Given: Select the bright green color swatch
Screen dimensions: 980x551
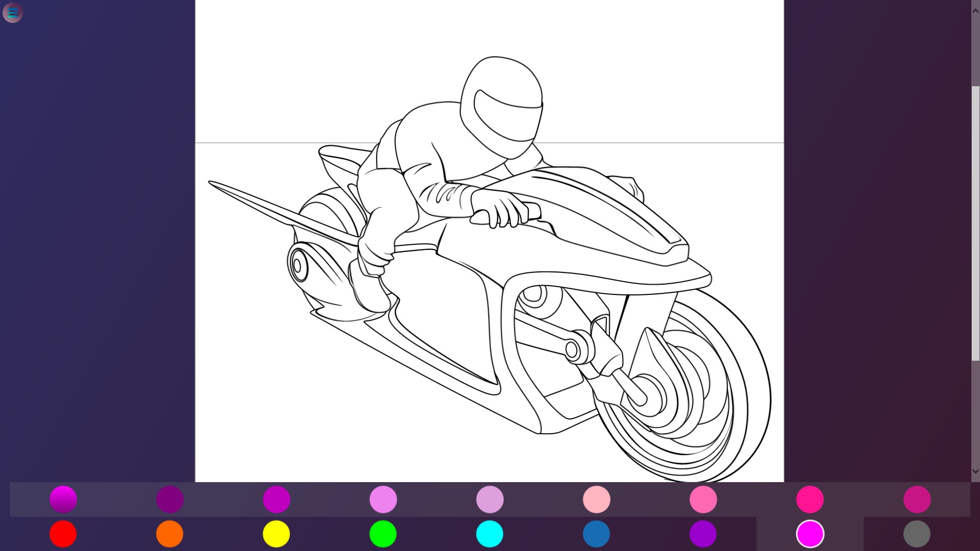Looking at the screenshot, I should pyautogui.click(x=383, y=534).
